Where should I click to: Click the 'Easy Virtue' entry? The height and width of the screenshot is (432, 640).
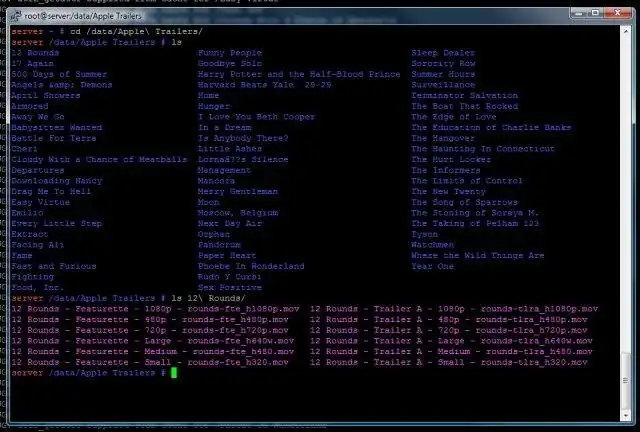[x=40, y=202]
